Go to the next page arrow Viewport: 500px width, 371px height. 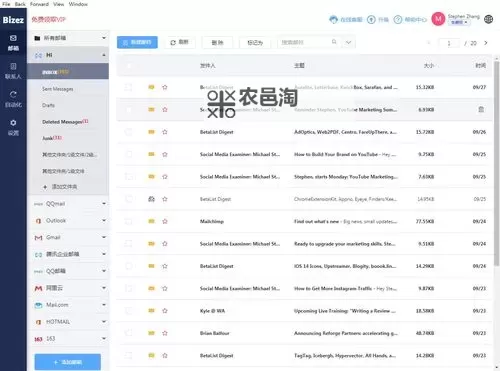click(486, 43)
